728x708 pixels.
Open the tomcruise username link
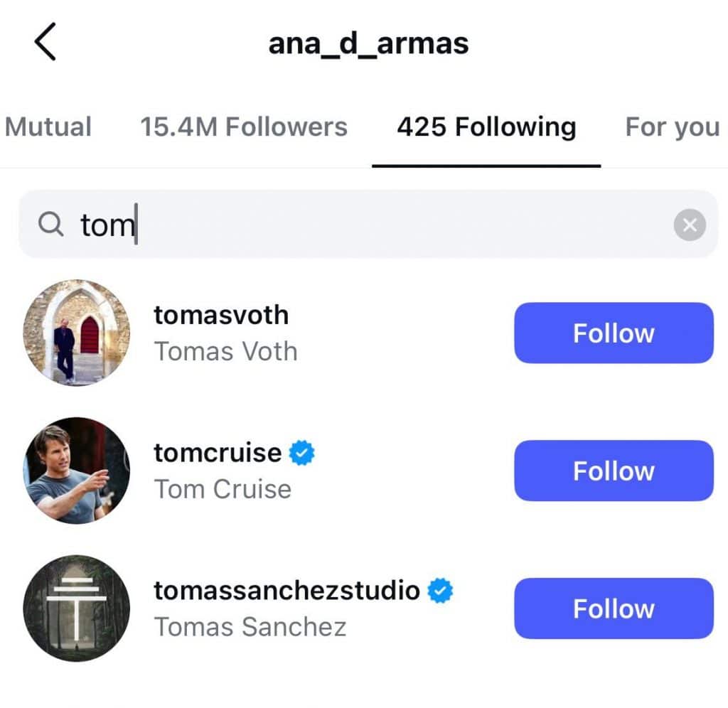click(218, 453)
